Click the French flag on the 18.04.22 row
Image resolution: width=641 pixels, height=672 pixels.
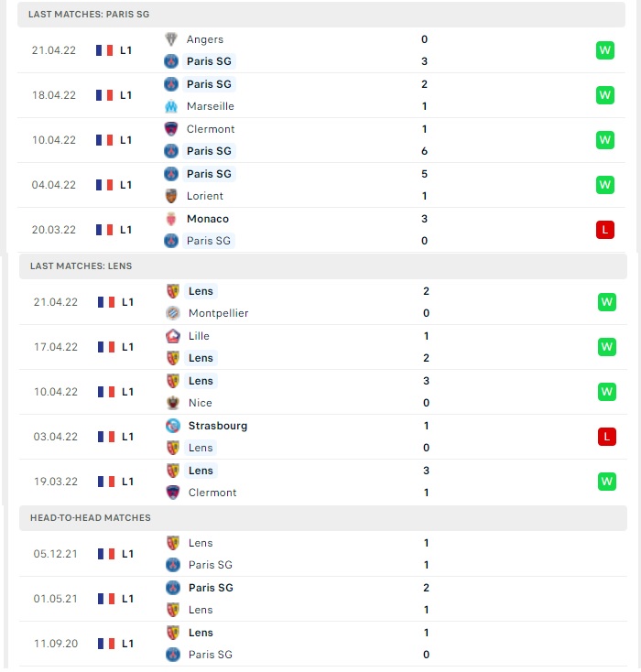104,95
